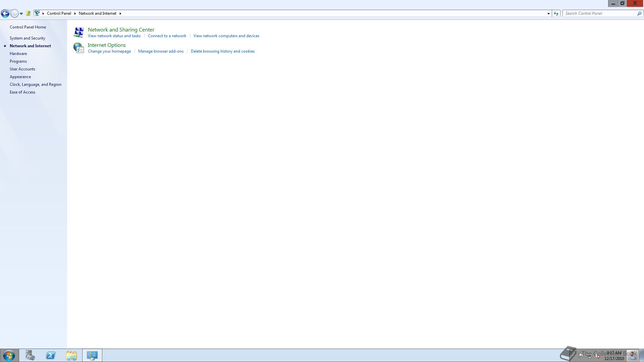
Task: View network computers and devices
Action: coord(226,36)
